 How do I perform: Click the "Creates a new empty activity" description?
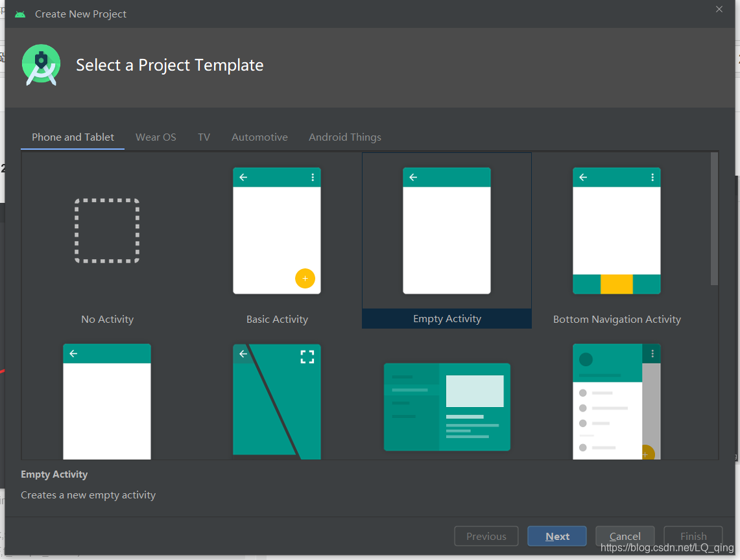click(x=88, y=495)
